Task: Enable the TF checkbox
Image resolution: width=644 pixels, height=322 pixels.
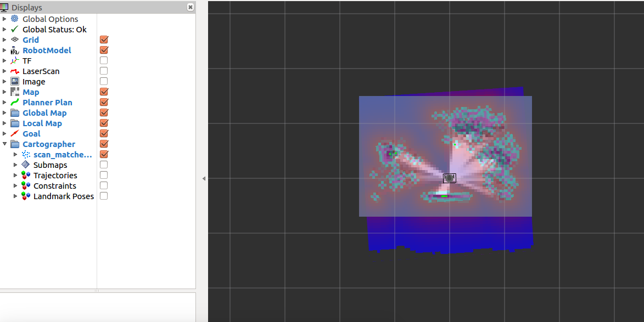Action: coord(103,60)
